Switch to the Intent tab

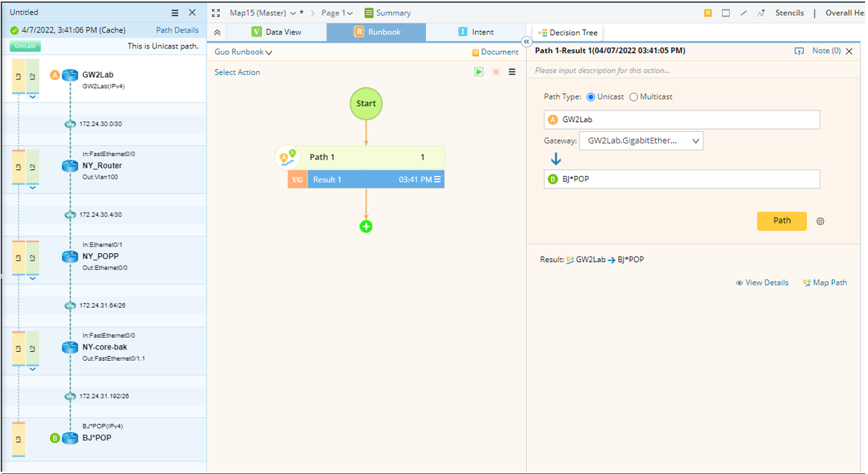click(476, 32)
